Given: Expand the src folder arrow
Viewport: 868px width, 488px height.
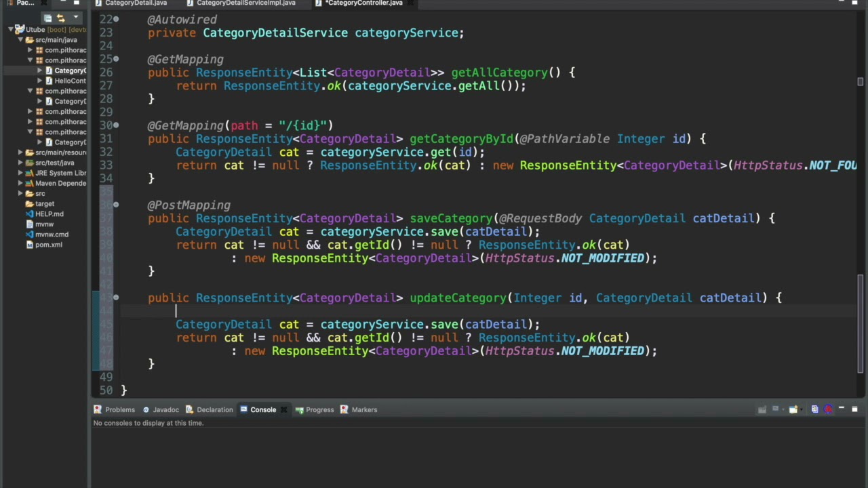Looking at the screenshot, I should (20, 194).
